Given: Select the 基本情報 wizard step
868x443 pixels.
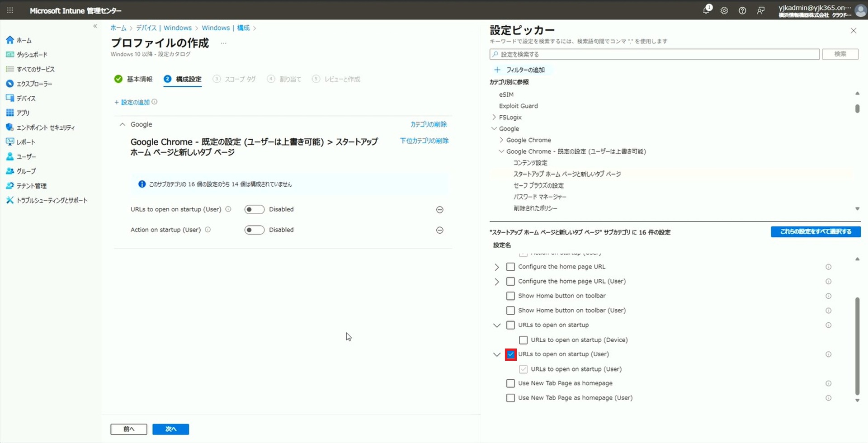Looking at the screenshot, I should click(134, 79).
